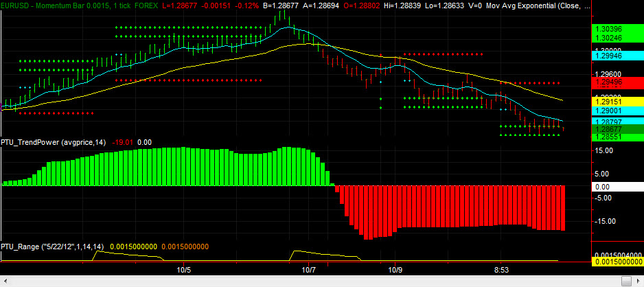Click the 1.29001 cyan price label

pyautogui.click(x=617, y=111)
